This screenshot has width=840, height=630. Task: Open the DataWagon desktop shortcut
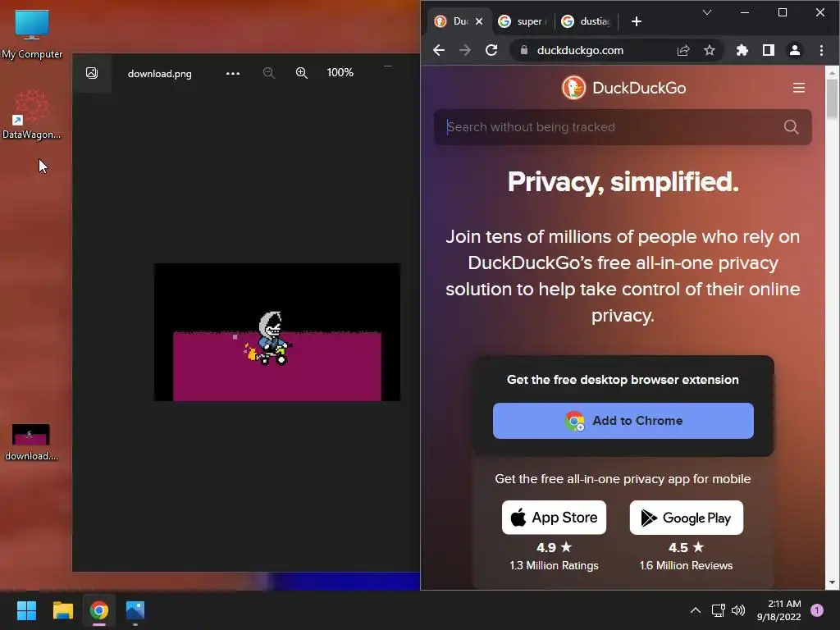pyautogui.click(x=31, y=114)
